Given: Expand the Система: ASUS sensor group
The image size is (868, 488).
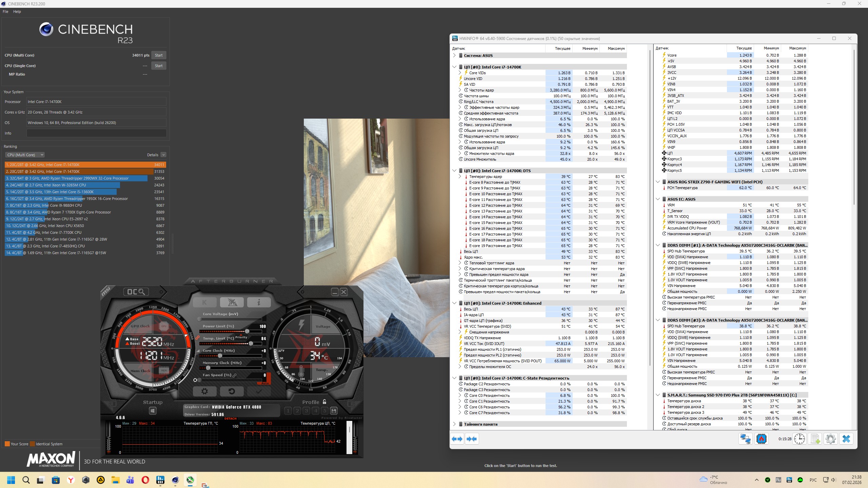Looking at the screenshot, I should pos(454,56).
